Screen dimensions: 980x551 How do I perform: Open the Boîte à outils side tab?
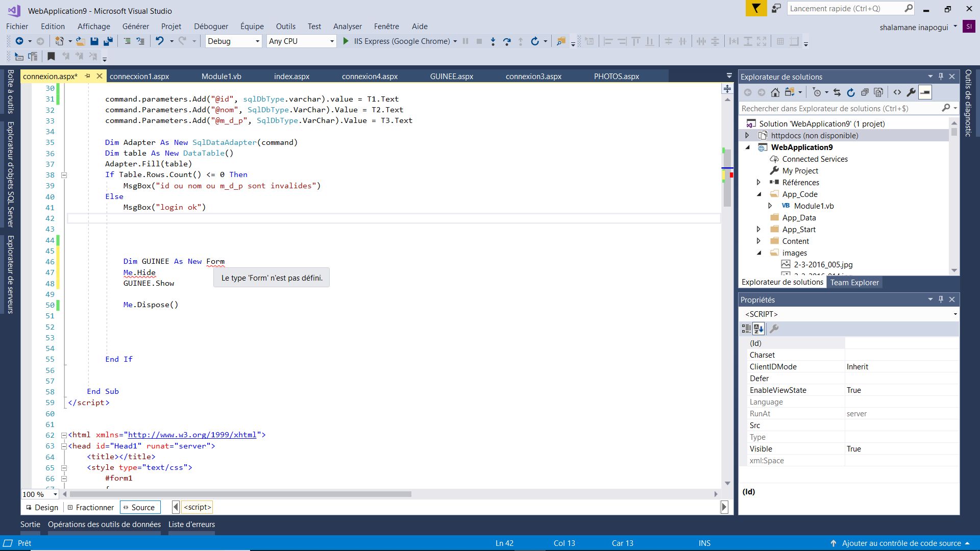10,92
